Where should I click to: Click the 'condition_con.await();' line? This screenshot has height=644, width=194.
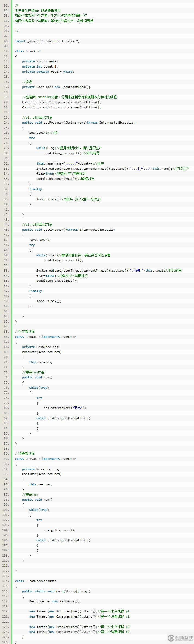(63, 260)
